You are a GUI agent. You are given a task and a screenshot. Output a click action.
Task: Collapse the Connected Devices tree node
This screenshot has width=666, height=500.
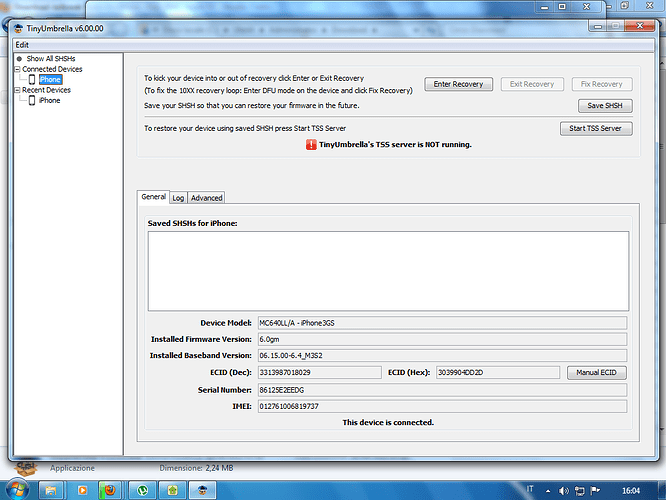click(17, 69)
